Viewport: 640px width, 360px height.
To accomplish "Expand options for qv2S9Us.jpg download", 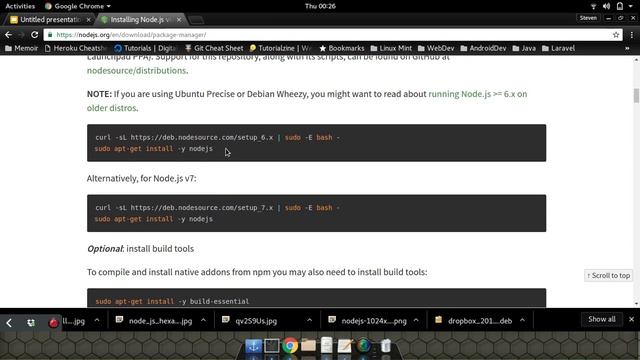I will (x=309, y=320).
